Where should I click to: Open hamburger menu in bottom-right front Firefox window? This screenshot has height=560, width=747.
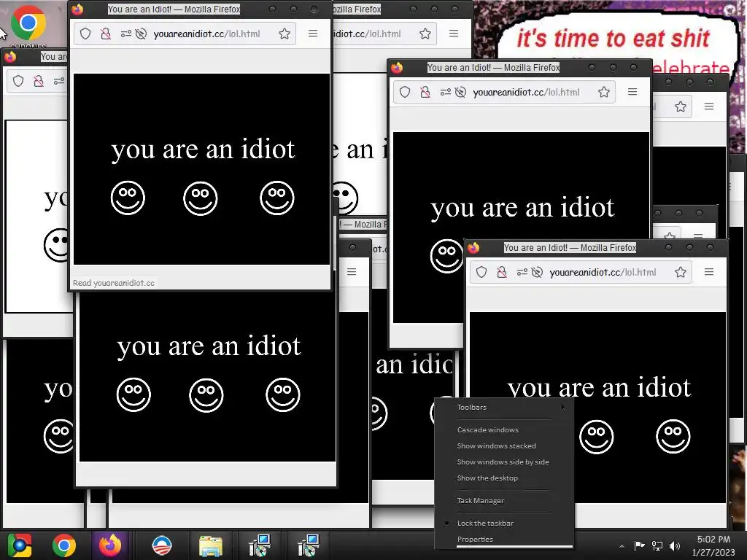pos(709,271)
